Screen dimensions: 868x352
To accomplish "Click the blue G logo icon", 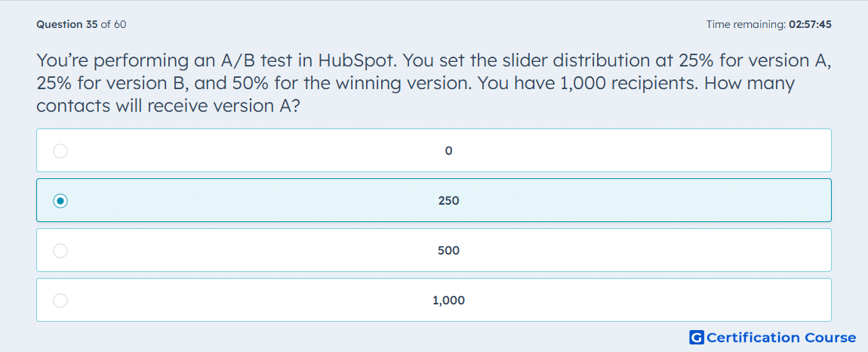I will point(697,338).
